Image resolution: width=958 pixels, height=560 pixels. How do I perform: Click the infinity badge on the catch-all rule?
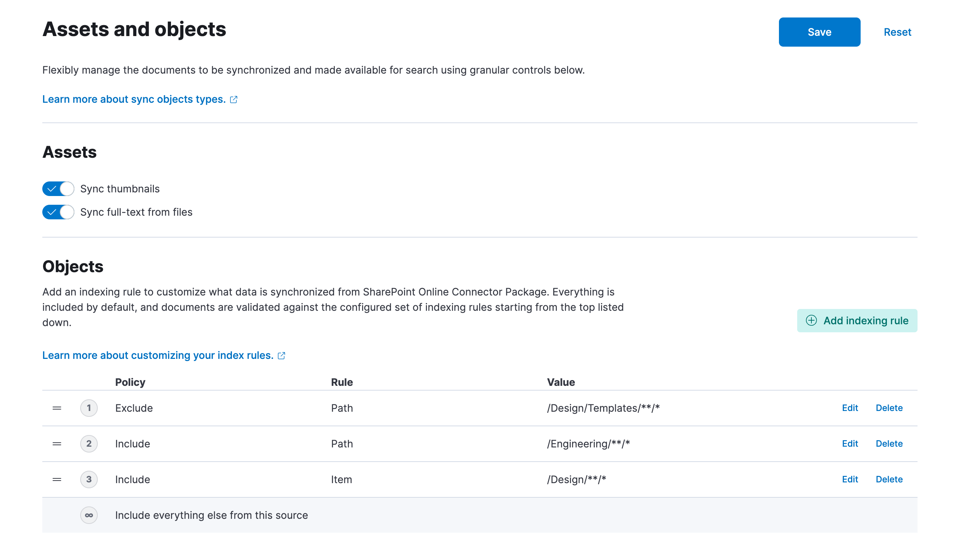tap(89, 515)
